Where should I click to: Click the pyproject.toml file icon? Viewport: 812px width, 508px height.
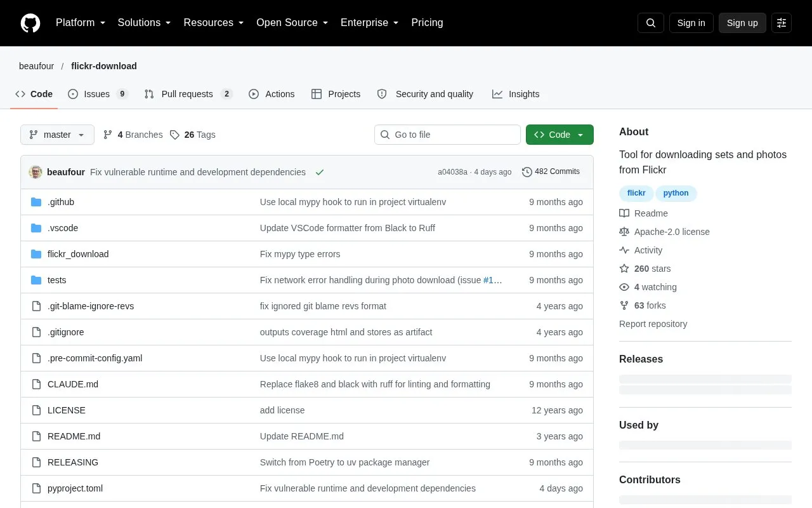[x=36, y=488]
